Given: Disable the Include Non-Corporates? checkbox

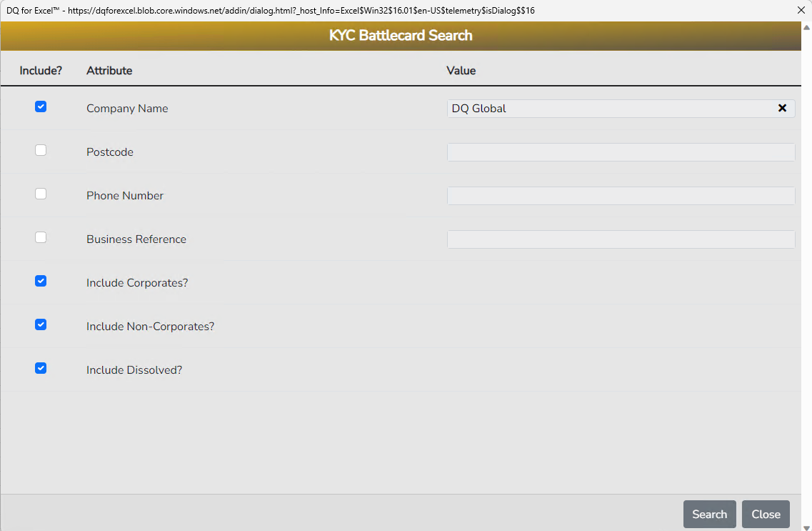Looking at the screenshot, I should point(41,324).
